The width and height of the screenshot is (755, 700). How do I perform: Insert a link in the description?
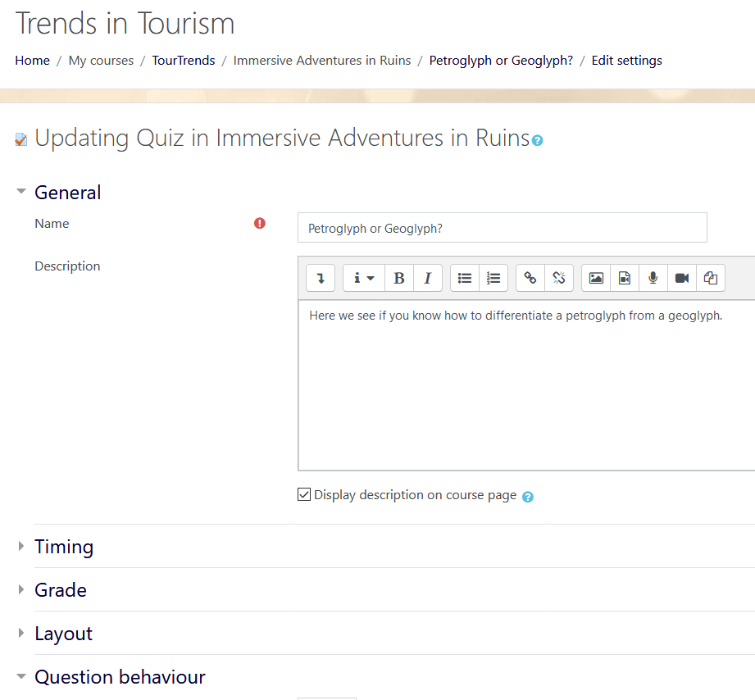530,278
